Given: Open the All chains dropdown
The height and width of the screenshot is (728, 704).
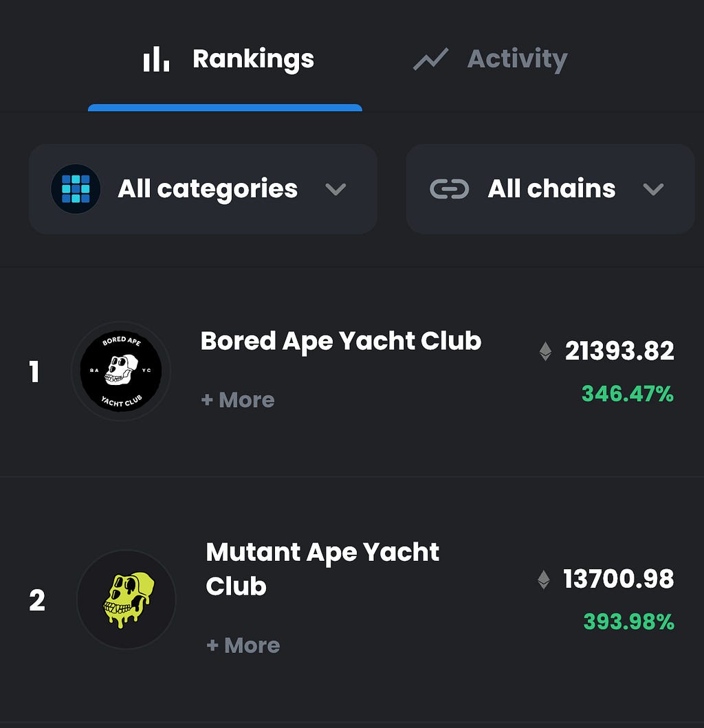Looking at the screenshot, I should [x=550, y=189].
